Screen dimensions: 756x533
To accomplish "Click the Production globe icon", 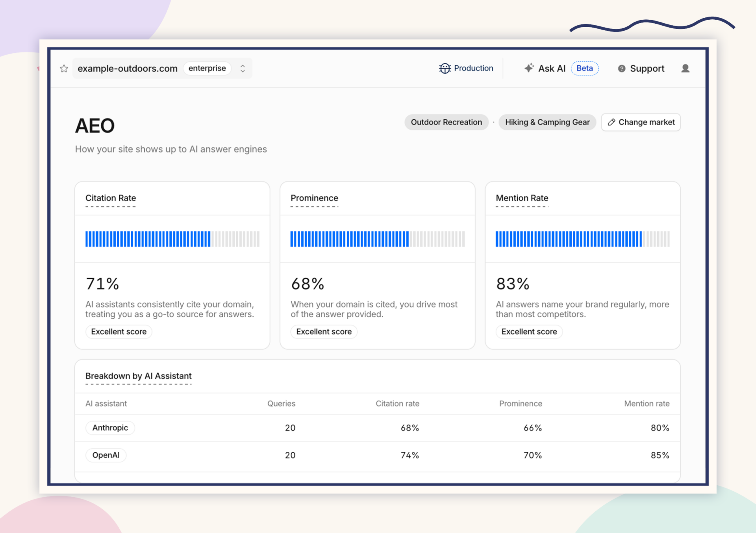I will point(445,69).
